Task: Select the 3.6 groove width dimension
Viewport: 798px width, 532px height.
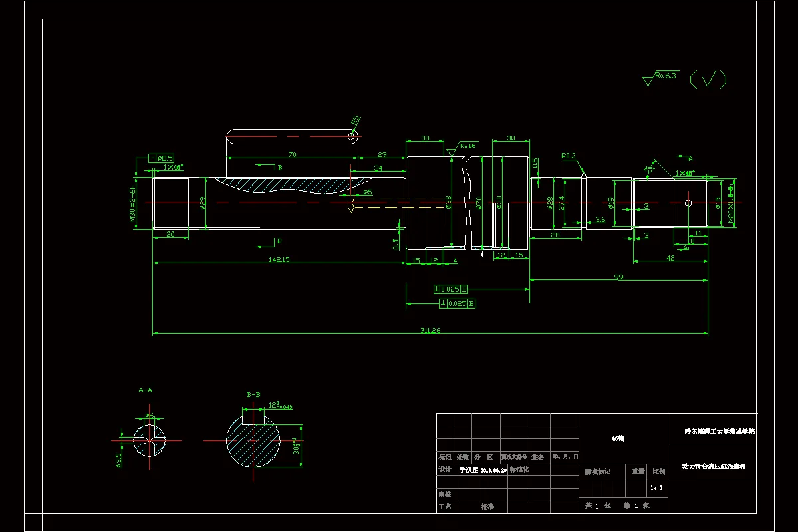Action: pyautogui.click(x=600, y=219)
